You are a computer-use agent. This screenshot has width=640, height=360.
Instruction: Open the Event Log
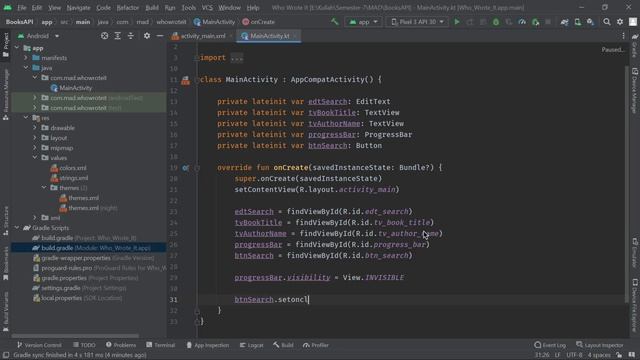pyautogui.click(x=550, y=345)
